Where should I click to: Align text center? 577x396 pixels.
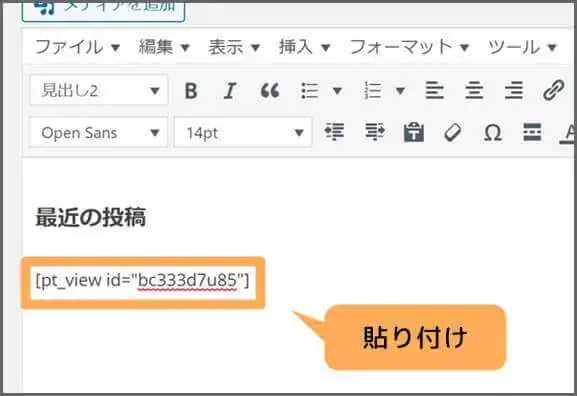pyautogui.click(x=474, y=91)
